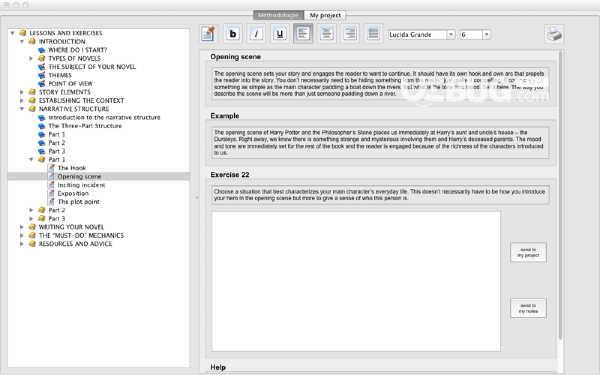Open WHERE DO I START? lesson
This screenshot has width=600, height=375.
77,50
